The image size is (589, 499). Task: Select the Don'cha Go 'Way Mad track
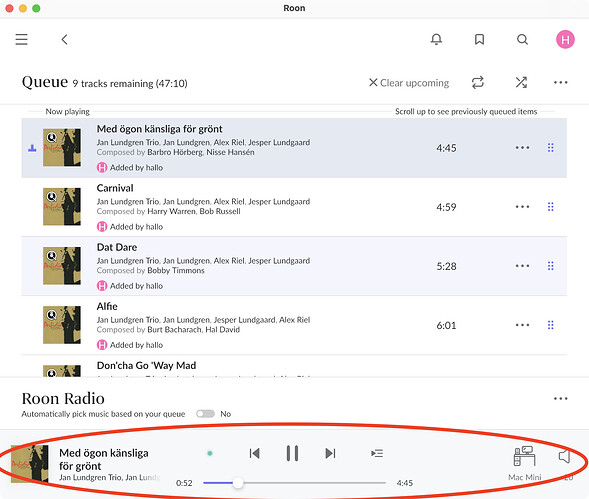(x=146, y=366)
